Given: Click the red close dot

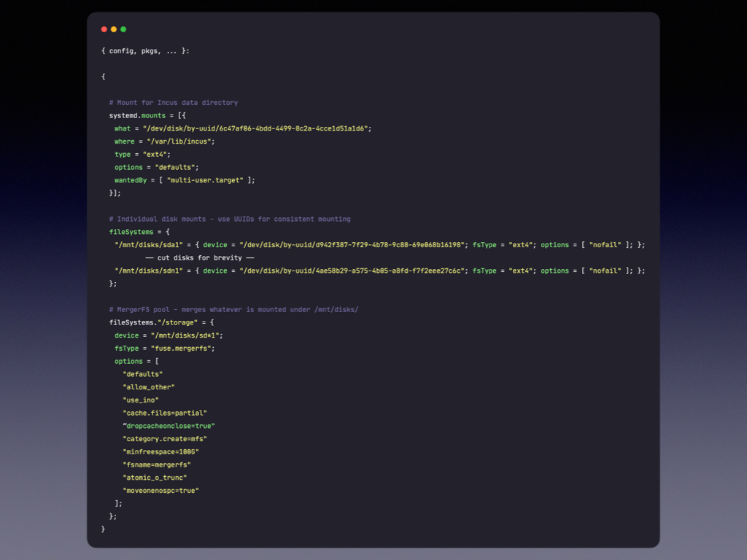Looking at the screenshot, I should click(104, 29).
